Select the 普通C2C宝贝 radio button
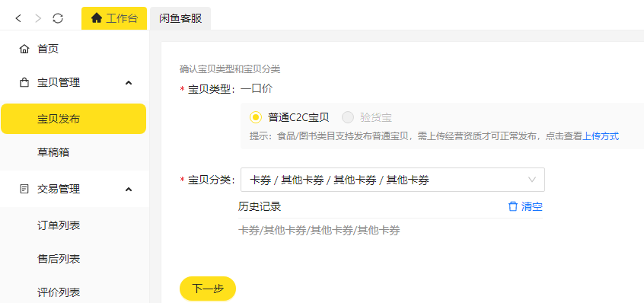This screenshot has height=303, width=644. click(256, 117)
